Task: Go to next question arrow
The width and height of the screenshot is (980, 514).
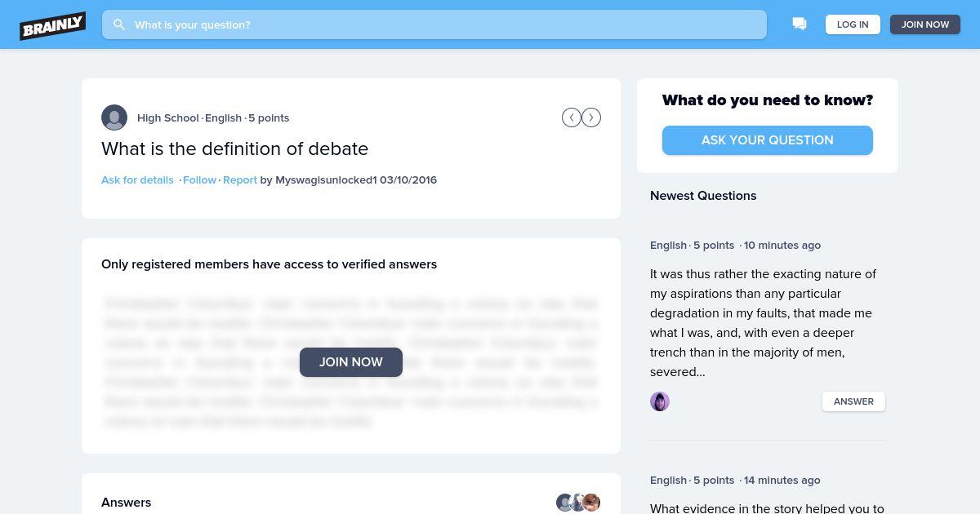Action: (x=591, y=117)
